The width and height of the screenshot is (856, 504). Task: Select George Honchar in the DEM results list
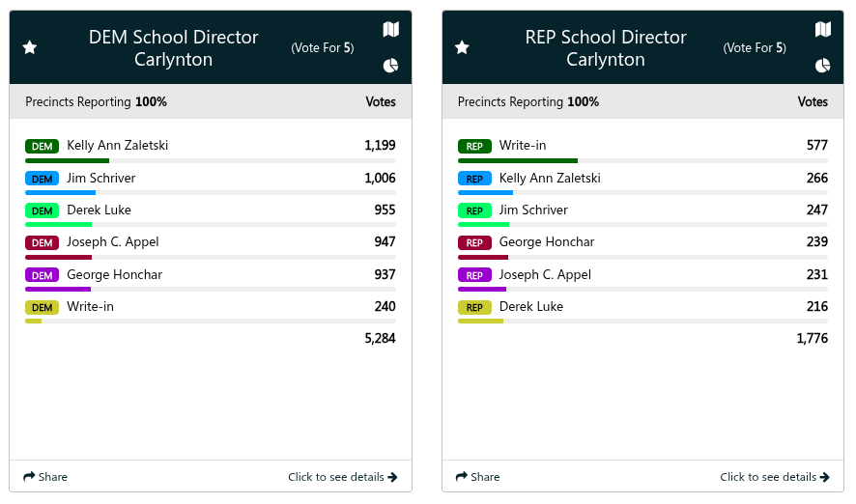coord(114,274)
